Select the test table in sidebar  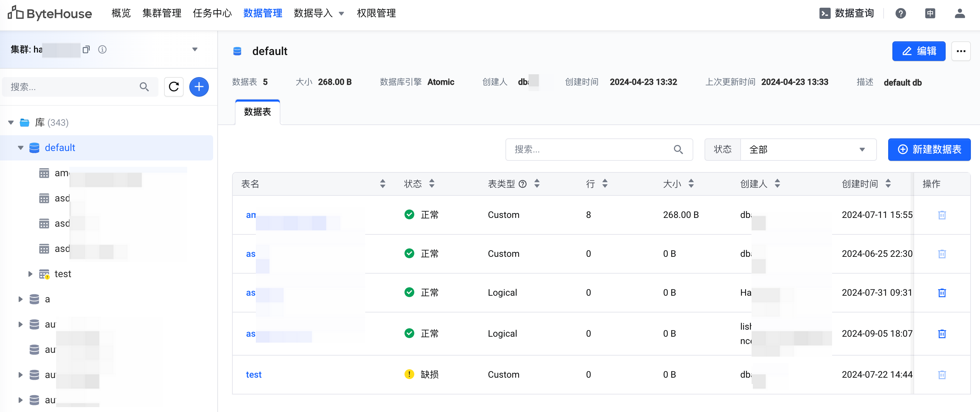click(63, 274)
